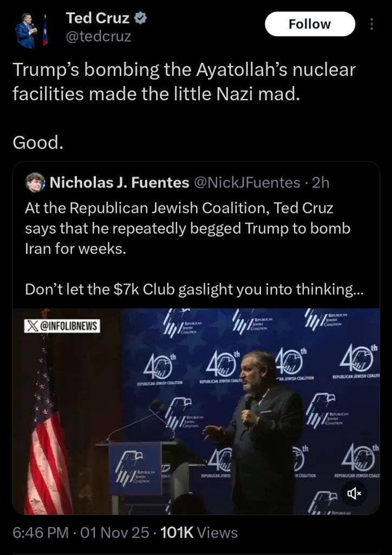Screen dimensions: 392x555
Task: Click the Ted Cruz display name
Action: coord(97,18)
